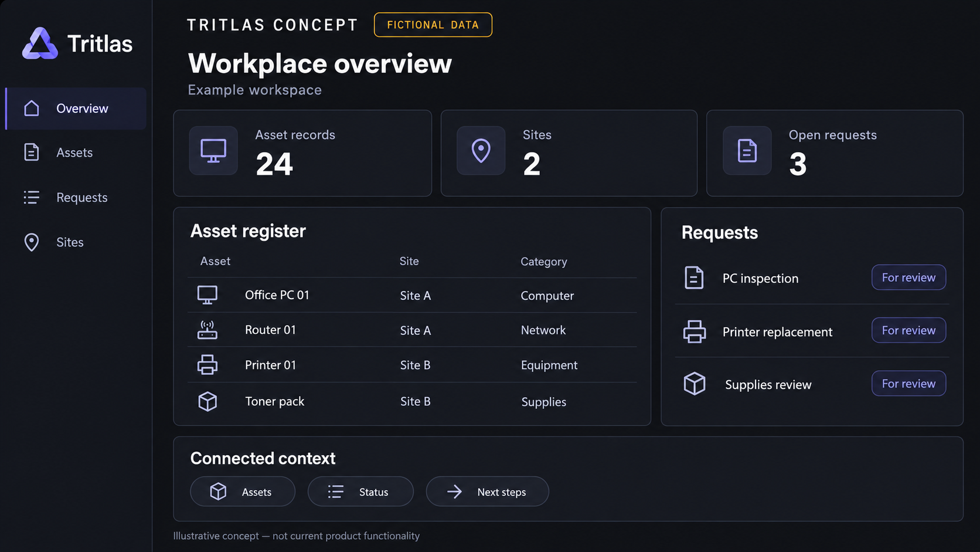This screenshot has height=552, width=980.
Task: Click the location pin icon beside Sites in sidebar
Action: tap(32, 242)
